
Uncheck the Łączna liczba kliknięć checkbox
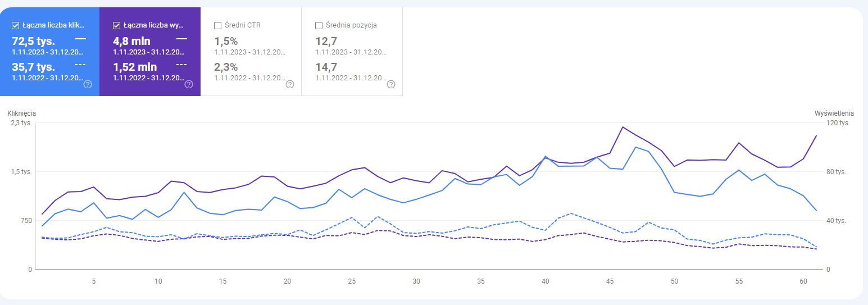pos(16,25)
